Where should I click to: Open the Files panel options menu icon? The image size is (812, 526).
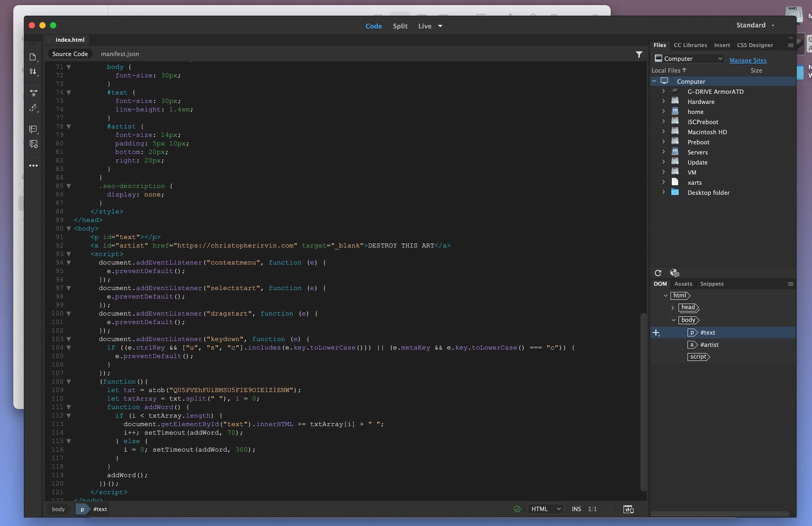click(790, 45)
